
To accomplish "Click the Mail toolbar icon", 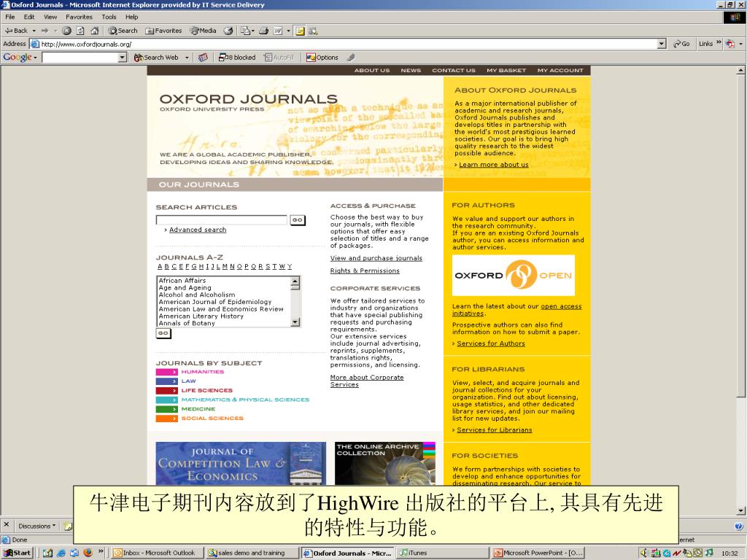I will pos(245,31).
